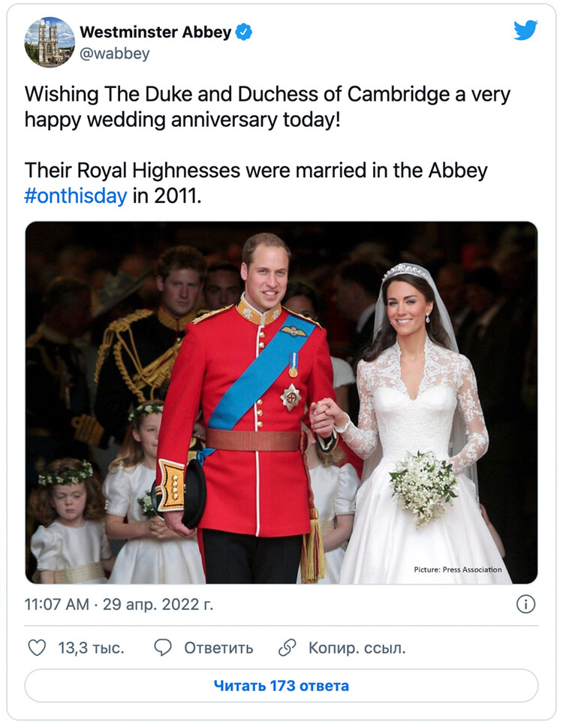Click the Westminster Abbey profile avatar
Image resolution: width=563 pixels, height=728 pixels.
(50, 42)
